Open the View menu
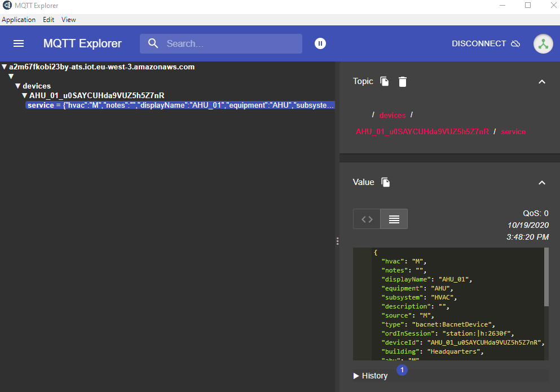 [x=69, y=20]
